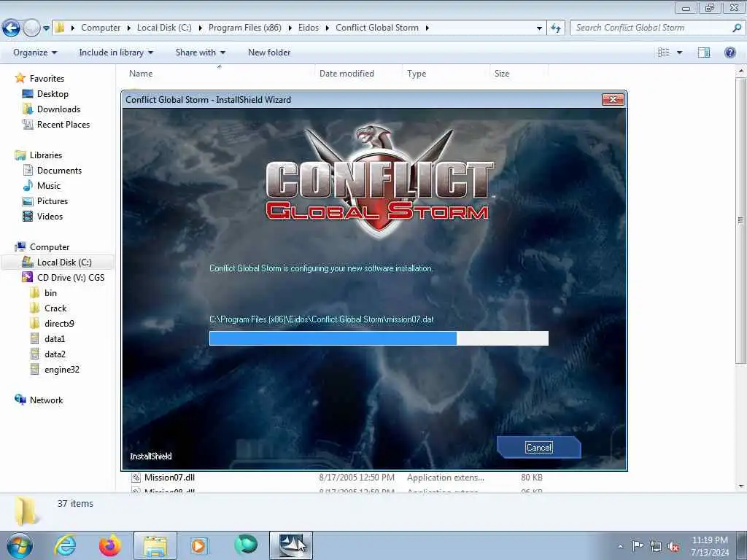Open the Pictures library
747x560 pixels.
tap(53, 201)
